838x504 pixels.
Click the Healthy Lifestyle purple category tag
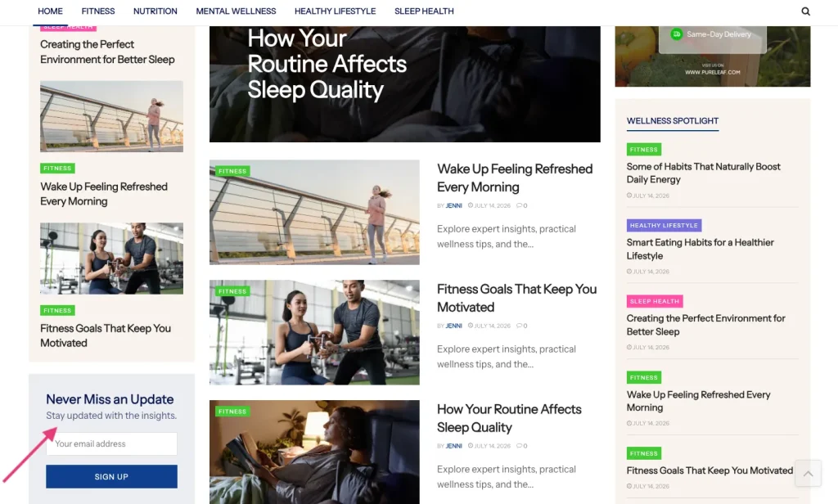pos(664,226)
